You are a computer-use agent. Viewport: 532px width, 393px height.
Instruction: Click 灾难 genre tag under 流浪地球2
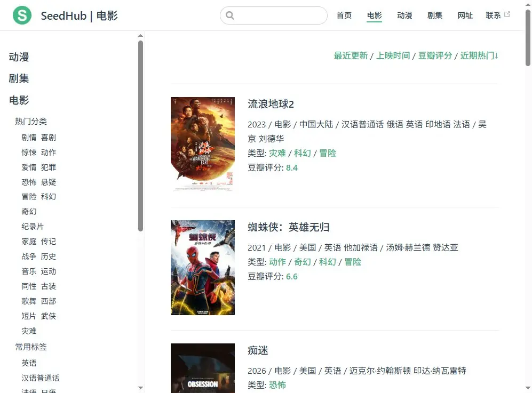(x=277, y=153)
